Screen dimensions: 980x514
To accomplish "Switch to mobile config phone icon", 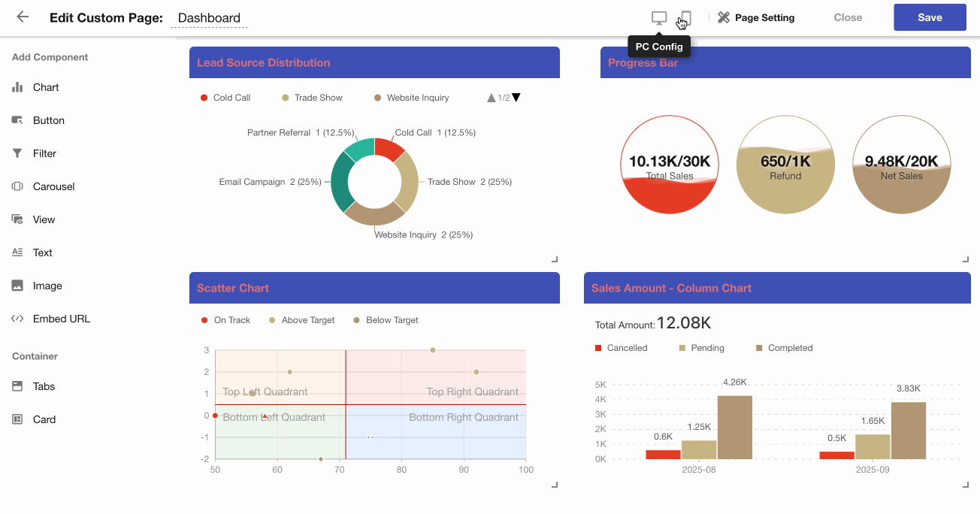I will coord(685,18).
